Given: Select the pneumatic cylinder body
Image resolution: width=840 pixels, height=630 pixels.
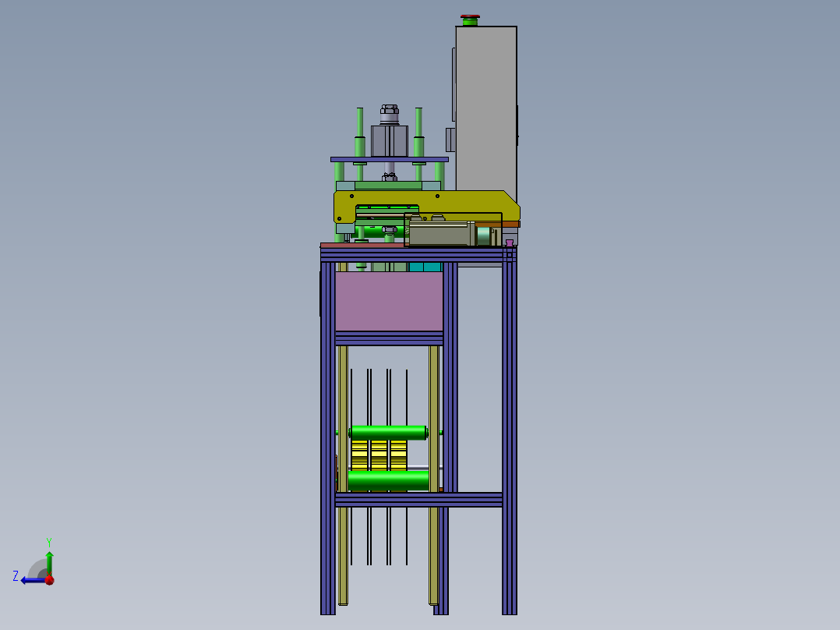Looking at the screenshot, I should (x=388, y=140).
